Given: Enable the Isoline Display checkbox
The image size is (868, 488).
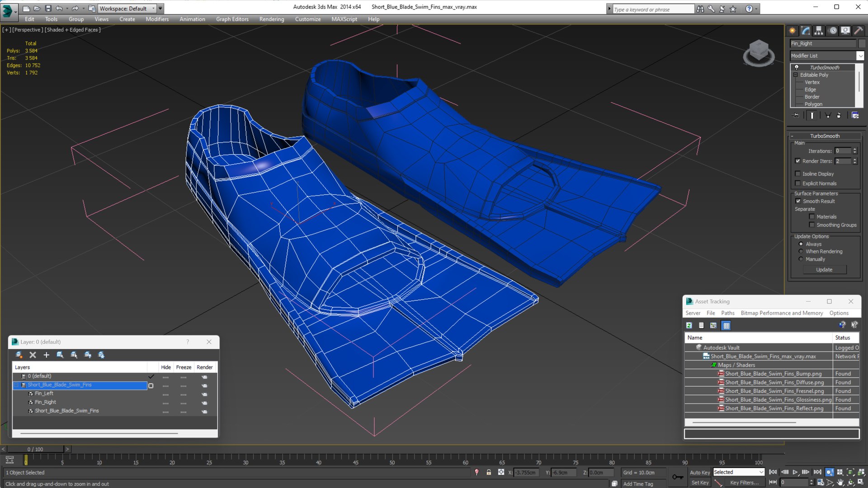Looking at the screenshot, I should tap(798, 174).
